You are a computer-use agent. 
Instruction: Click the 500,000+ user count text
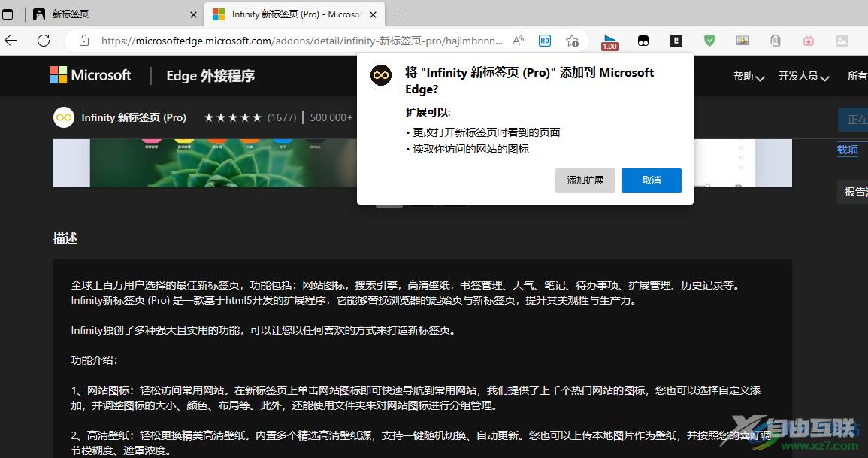coord(331,117)
